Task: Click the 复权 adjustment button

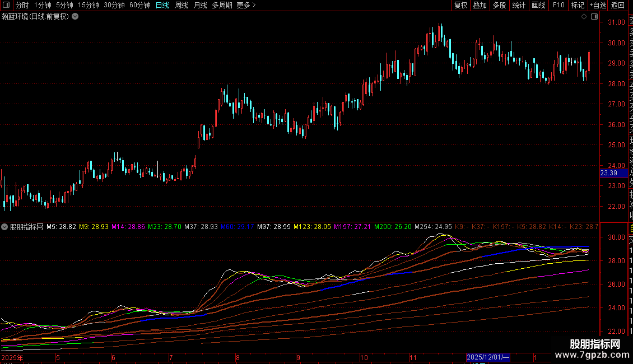Action: point(460,5)
